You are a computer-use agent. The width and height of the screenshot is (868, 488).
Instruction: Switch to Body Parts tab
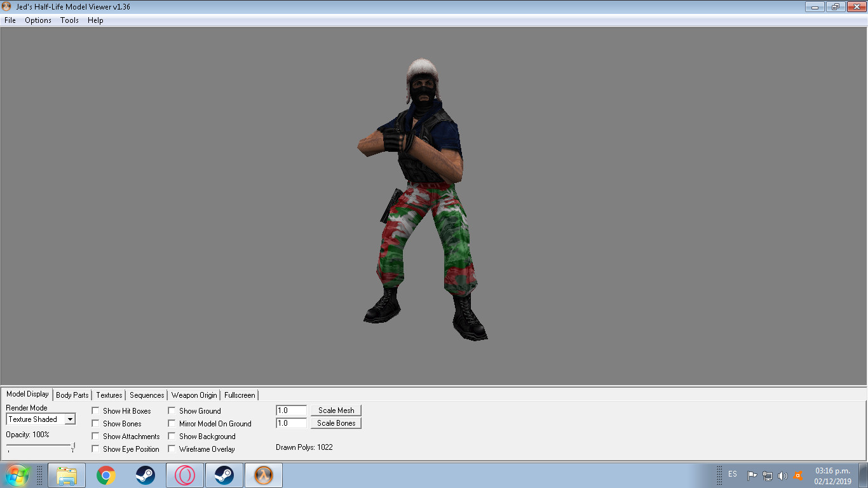click(72, 395)
